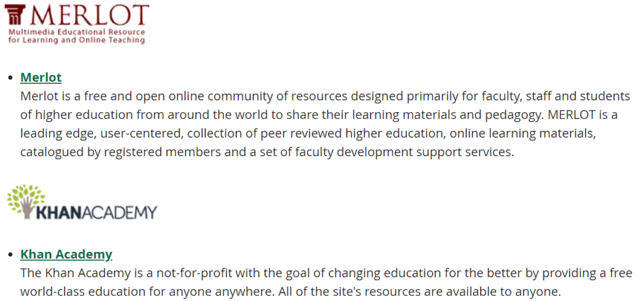Open the Khan Academy hyperlink
Image resolution: width=644 pixels, height=301 pixels.
pyautogui.click(x=66, y=254)
